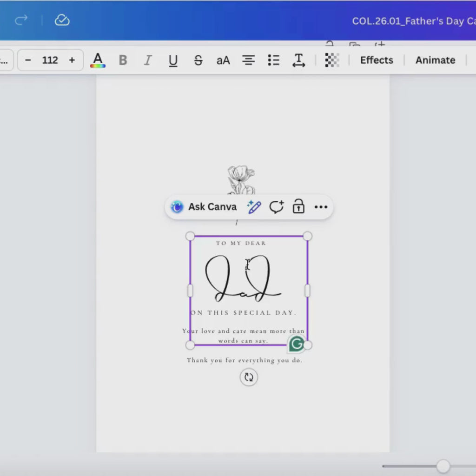The width and height of the screenshot is (476, 476).
Task: Decrease font size with minus button
Action: click(x=28, y=60)
